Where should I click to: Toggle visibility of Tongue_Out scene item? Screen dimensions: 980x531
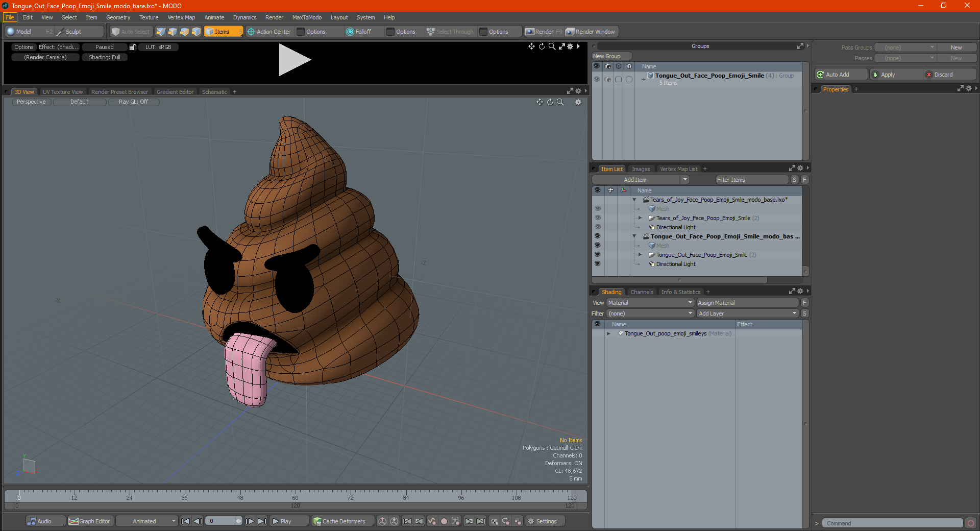tap(598, 236)
